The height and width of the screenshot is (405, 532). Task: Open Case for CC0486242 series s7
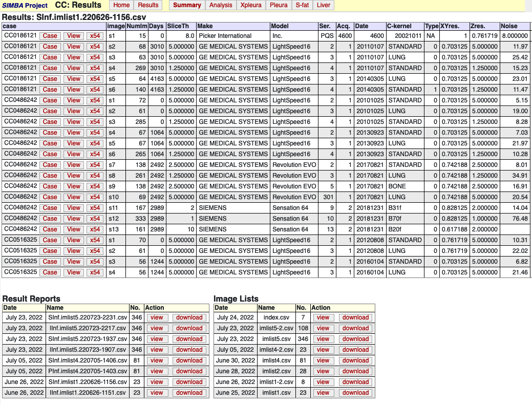[50, 165]
